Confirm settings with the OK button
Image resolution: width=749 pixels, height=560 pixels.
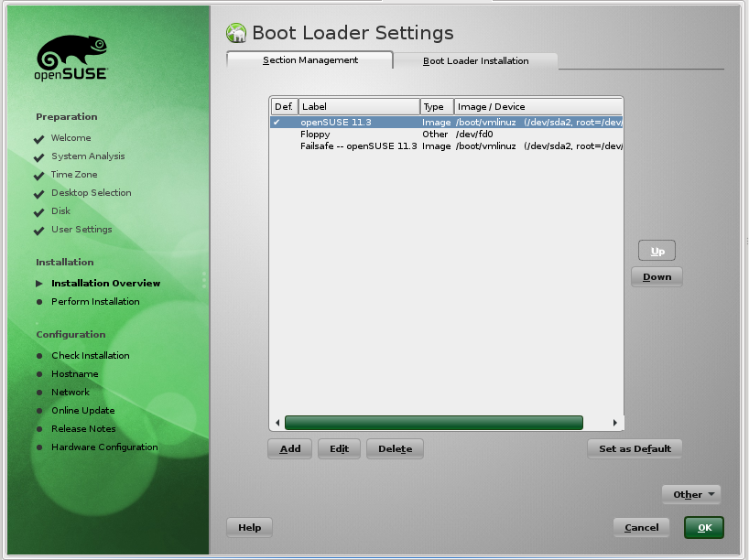point(704,528)
